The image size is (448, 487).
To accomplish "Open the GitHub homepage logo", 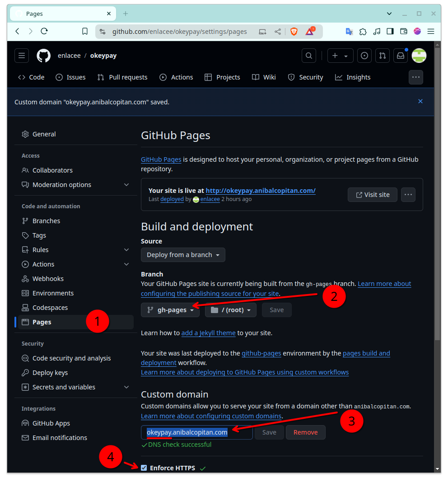I will 43,56.
